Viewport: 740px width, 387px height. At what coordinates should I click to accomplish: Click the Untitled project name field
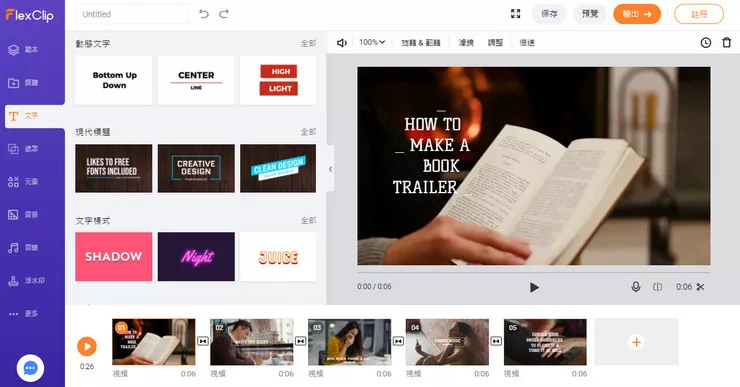click(132, 14)
